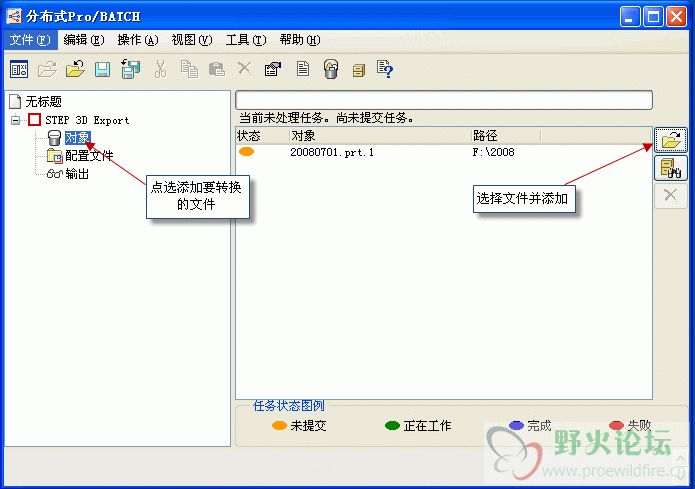Click the bucket objects toolbar icon

point(331,69)
